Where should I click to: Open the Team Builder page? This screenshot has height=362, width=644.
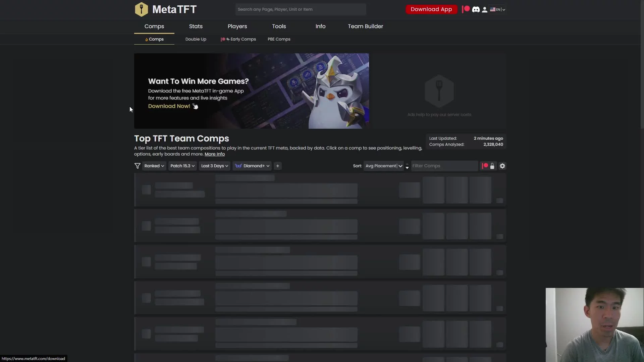click(x=365, y=26)
